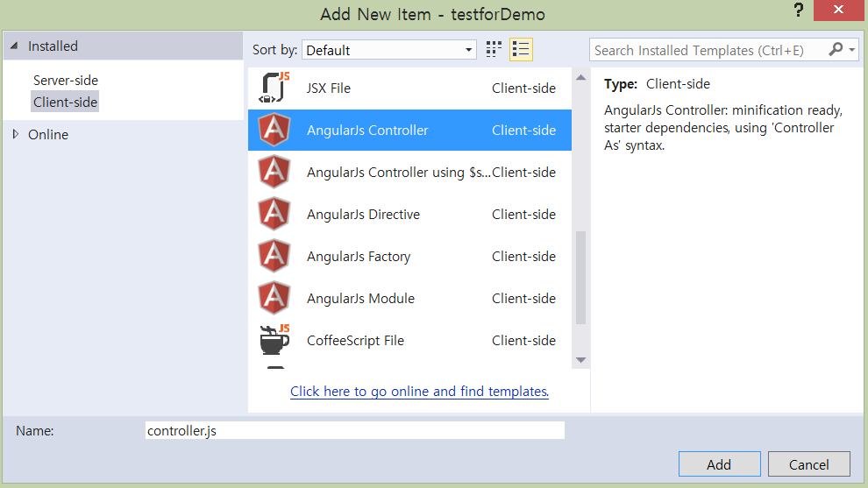Click the Name input field
Viewport: 868px width, 488px height.
click(x=355, y=430)
